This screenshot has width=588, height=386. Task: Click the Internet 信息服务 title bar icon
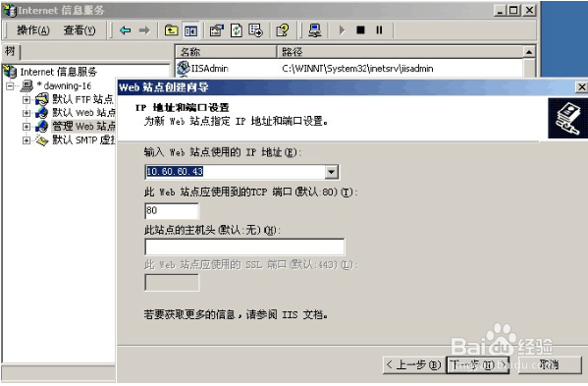point(10,10)
